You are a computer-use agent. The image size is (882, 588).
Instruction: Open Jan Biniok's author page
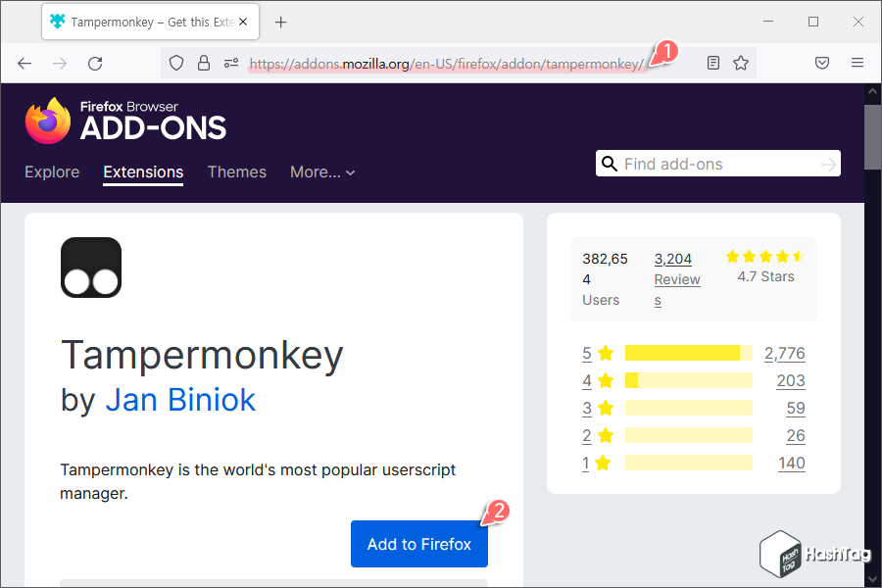pos(180,400)
